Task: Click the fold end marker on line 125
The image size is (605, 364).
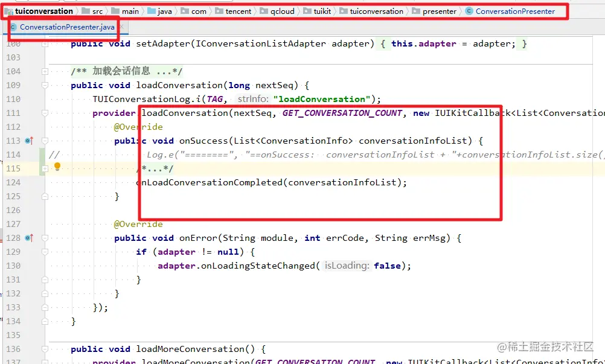Action: [x=45, y=196]
